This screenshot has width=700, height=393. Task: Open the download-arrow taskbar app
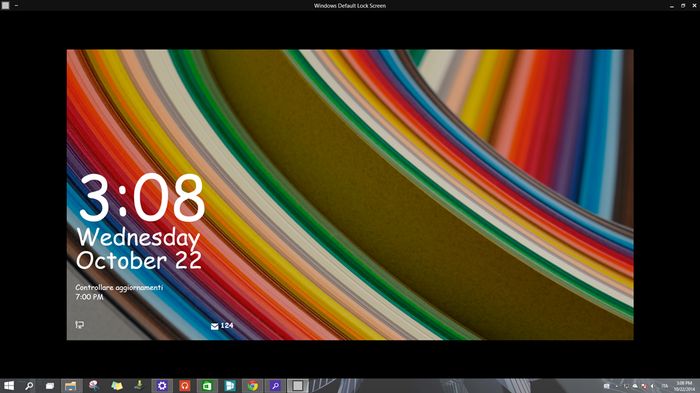point(139,386)
